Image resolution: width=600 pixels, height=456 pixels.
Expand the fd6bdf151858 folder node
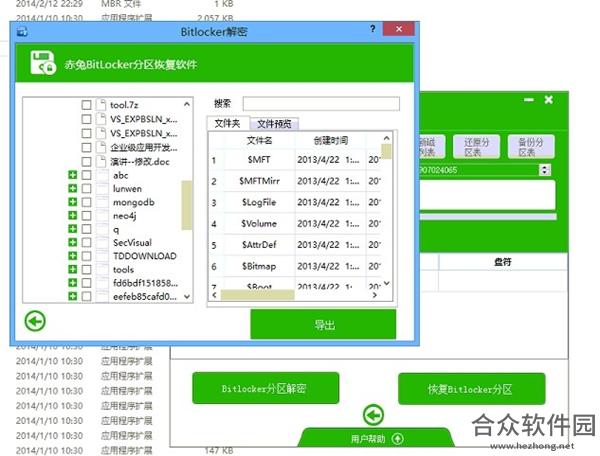coord(72,283)
